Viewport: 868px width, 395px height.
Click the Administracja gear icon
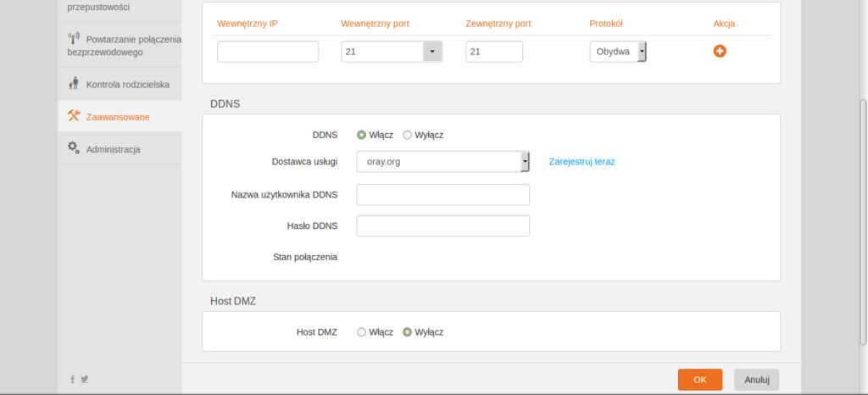74,148
